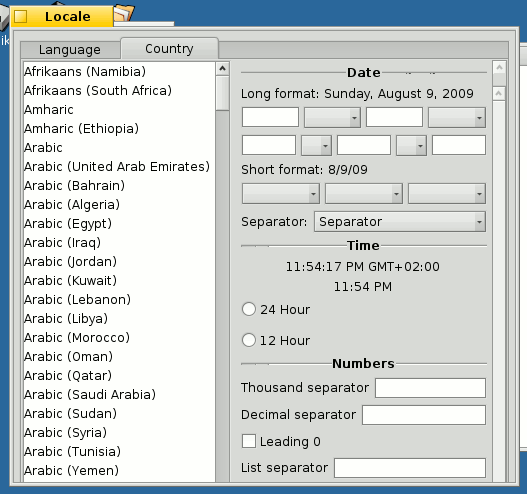The image size is (527, 494).
Task: Click the List separator input field
Action: [x=410, y=468]
